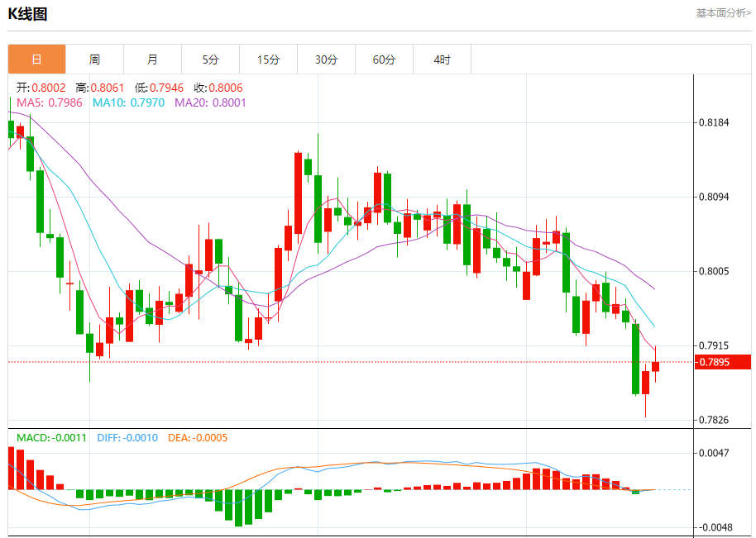
Task: Click the 0.8094 price axis label
Action: click(x=714, y=197)
